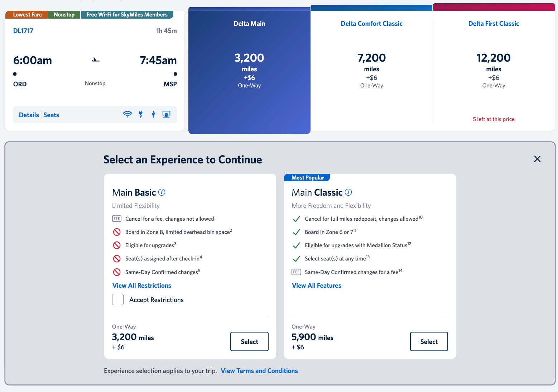Select the Main Basic 3,200 miles option

point(249,341)
